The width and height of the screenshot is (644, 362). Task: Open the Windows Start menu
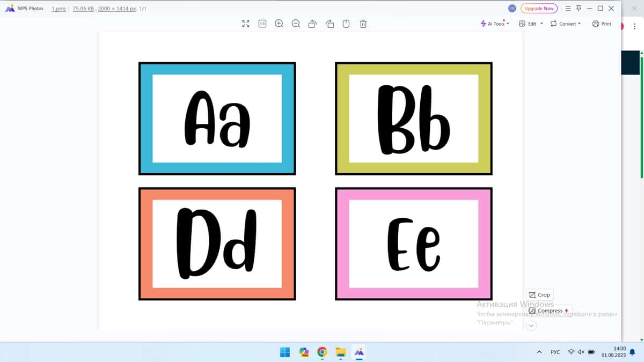tap(285, 352)
